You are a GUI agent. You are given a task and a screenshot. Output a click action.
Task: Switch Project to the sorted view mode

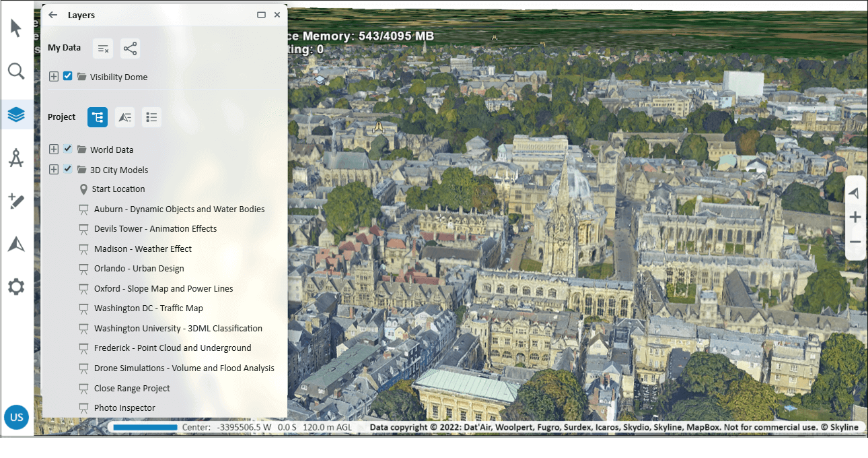click(x=124, y=117)
